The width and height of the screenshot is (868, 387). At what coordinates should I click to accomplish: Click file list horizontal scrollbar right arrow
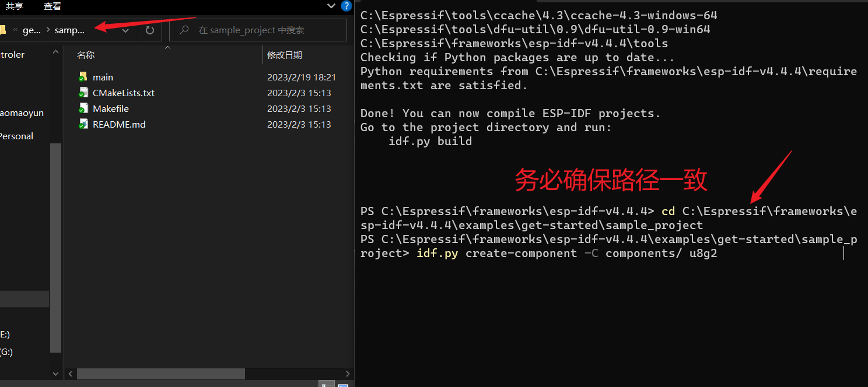(348, 374)
